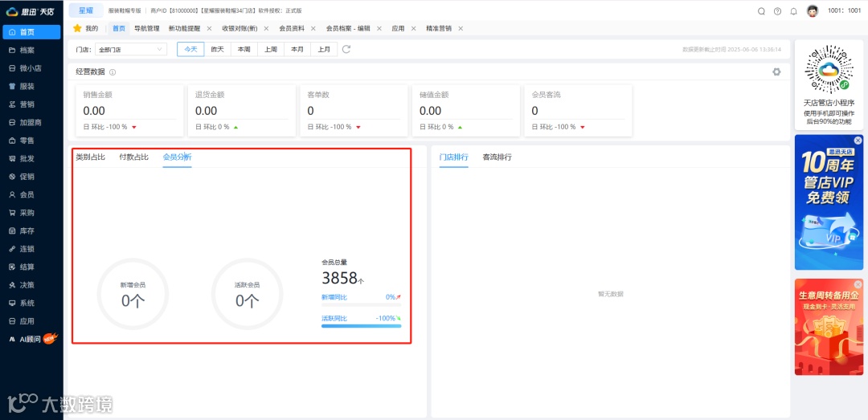The image size is (868, 420).
Task: Open the 1001:1001 account menu
Action: click(844, 10)
